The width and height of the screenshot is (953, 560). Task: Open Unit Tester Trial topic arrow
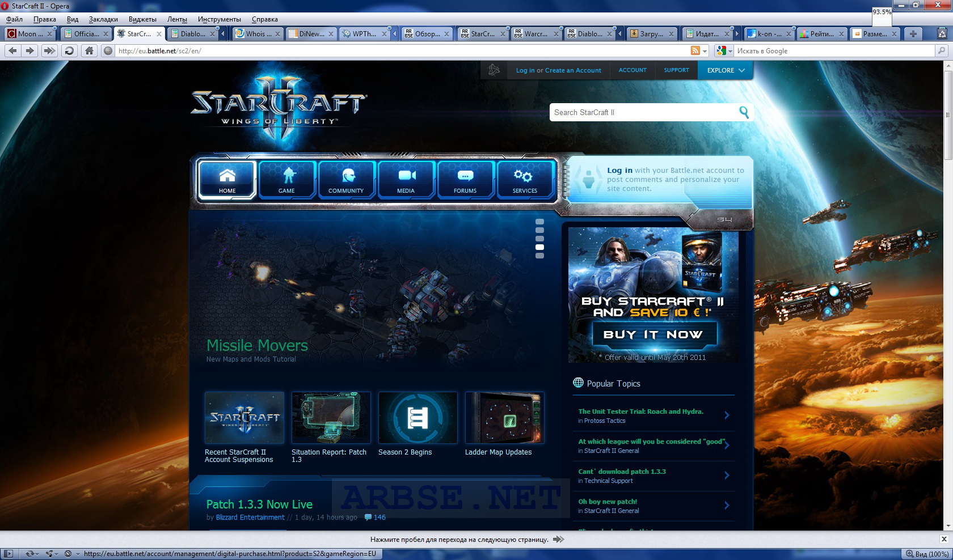click(x=727, y=415)
